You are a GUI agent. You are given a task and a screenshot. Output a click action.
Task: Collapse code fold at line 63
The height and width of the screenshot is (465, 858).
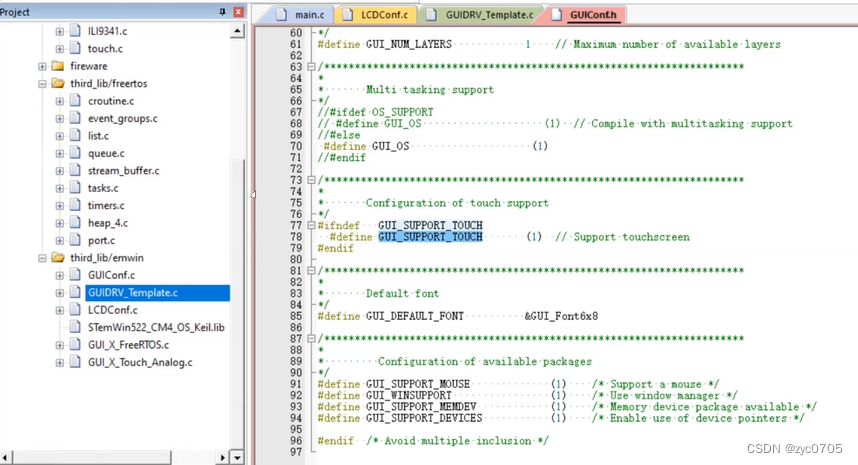click(x=311, y=67)
